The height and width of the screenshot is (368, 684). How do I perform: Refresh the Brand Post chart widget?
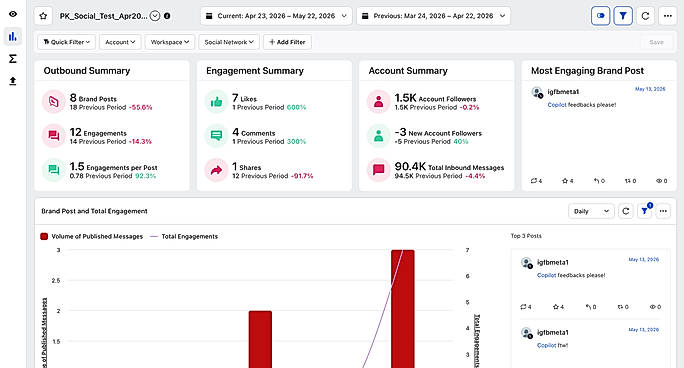pyautogui.click(x=626, y=211)
